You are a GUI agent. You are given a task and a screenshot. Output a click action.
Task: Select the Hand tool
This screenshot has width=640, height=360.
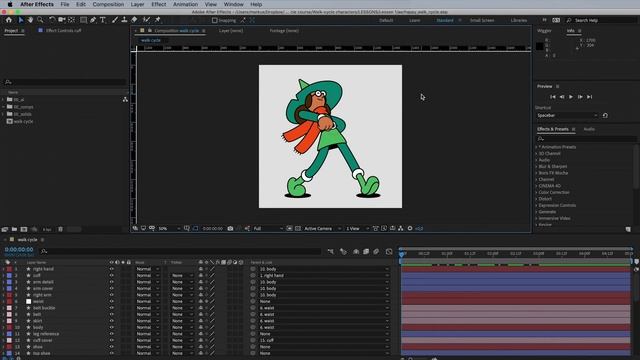pos(31,20)
